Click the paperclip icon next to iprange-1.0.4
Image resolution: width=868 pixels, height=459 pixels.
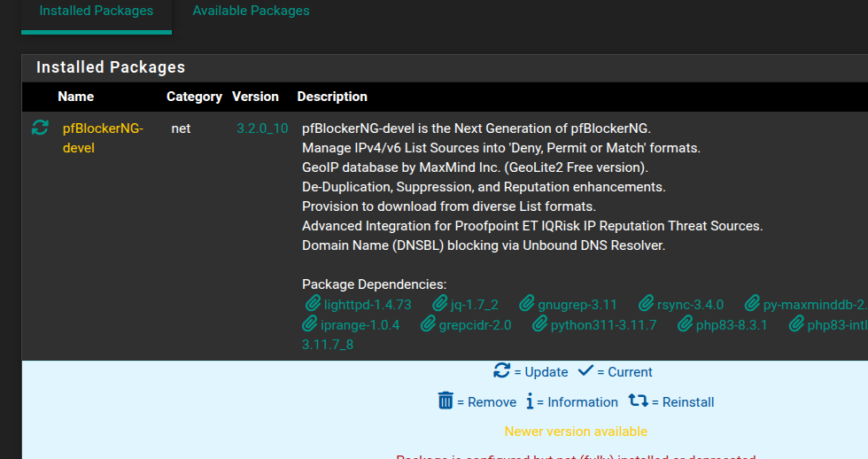pos(310,324)
